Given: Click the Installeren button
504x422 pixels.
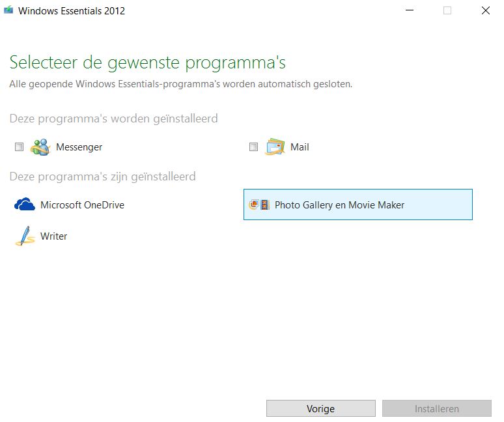Looking at the screenshot, I should 437,408.
